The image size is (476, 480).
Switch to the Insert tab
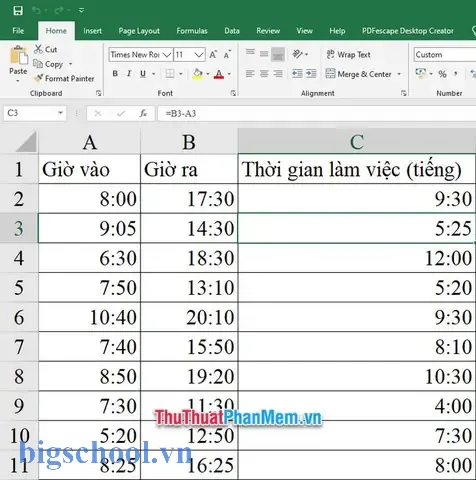[92, 31]
